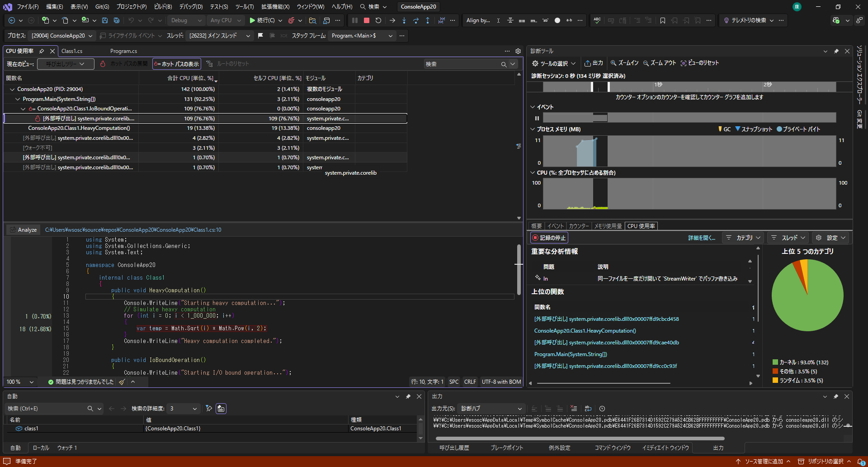Click the カーネル legend color swatch
This screenshot has width=868, height=467.
775,362
